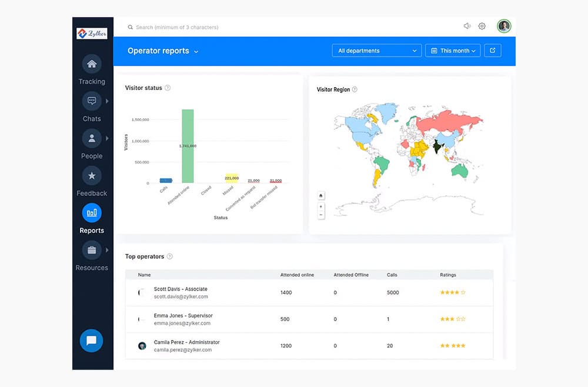The height and width of the screenshot is (387, 588).
Task: Open the Feedback star icon
Action: [92, 176]
